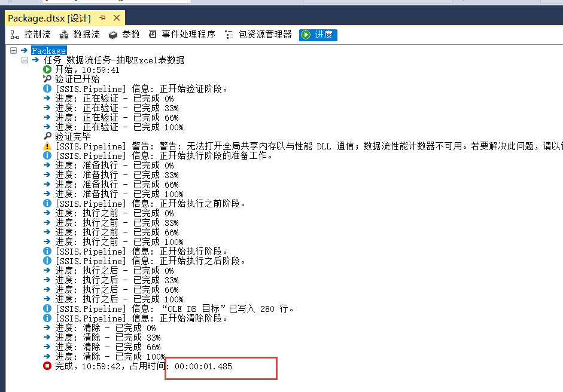Switch to the 控制流 tab
The image size is (563, 392).
coord(31,35)
